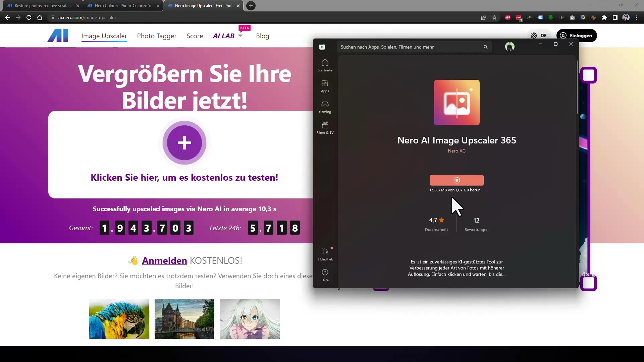The width and height of the screenshot is (644, 362).
Task: Open the browser home page
Action: 40,17
